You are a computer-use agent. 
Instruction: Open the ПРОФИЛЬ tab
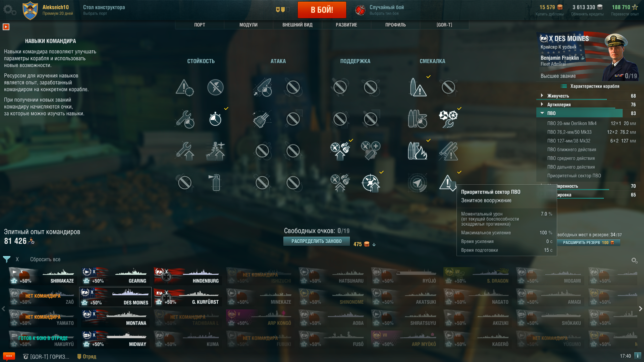[x=395, y=25]
